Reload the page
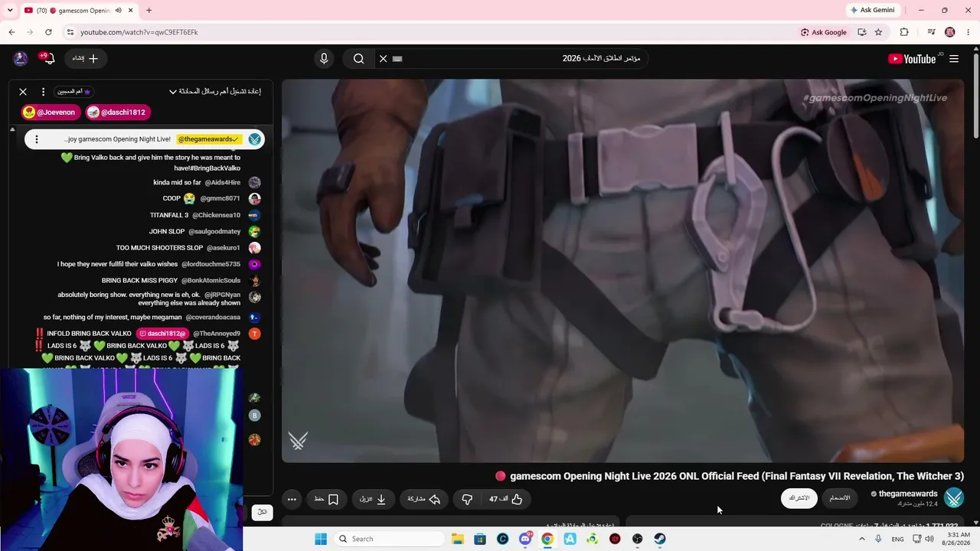 tap(48, 32)
